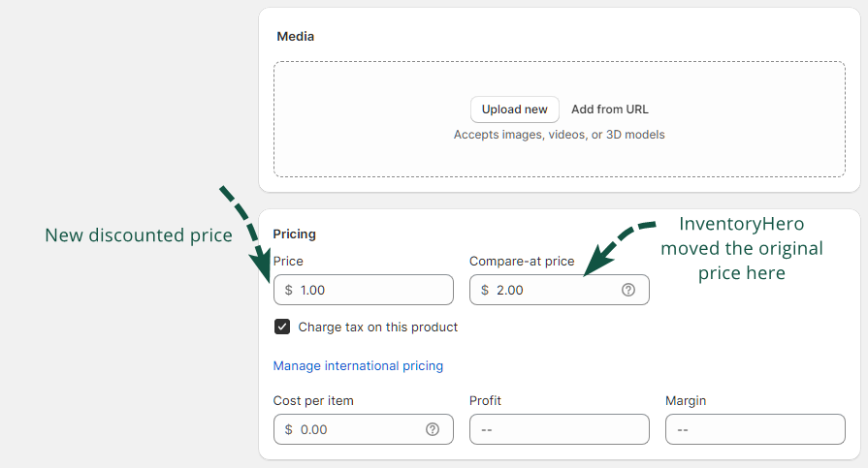This screenshot has height=468, width=868.
Task: Click the Accepts images, videos, or 3D models text
Action: (x=559, y=135)
